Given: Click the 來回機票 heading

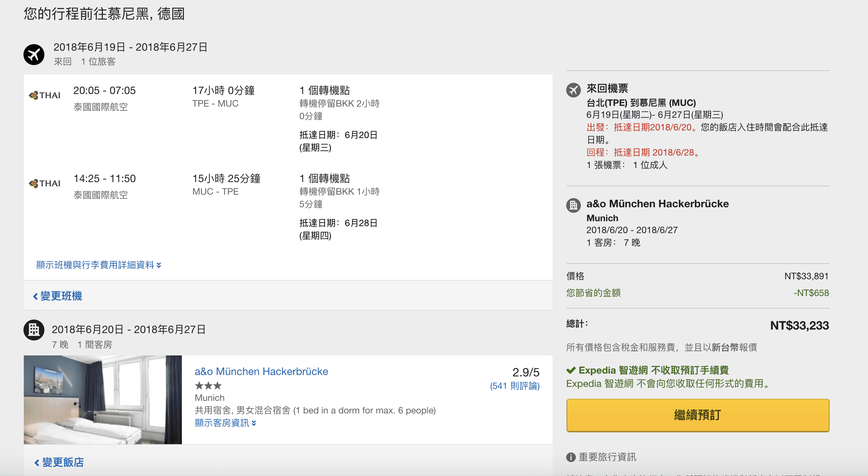Looking at the screenshot, I should click(x=607, y=88).
